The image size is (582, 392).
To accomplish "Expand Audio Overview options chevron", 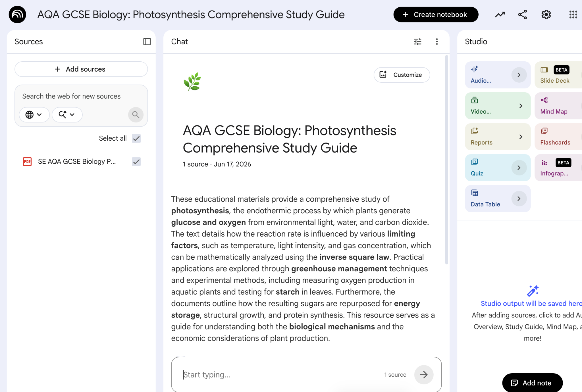I will [519, 75].
